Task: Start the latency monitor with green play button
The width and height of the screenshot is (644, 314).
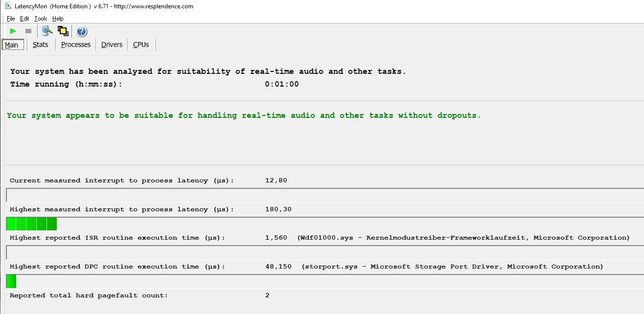Action: (x=13, y=31)
